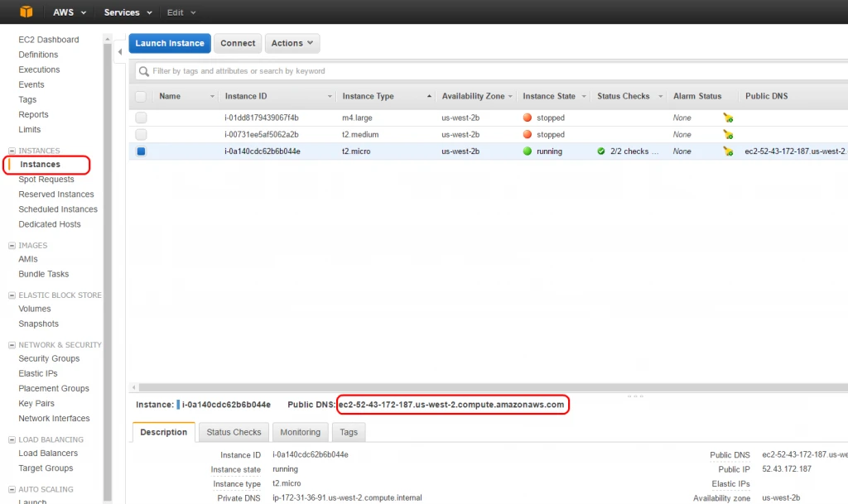848x504 pixels.
Task: Click the instance filter search field
Action: click(331, 72)
